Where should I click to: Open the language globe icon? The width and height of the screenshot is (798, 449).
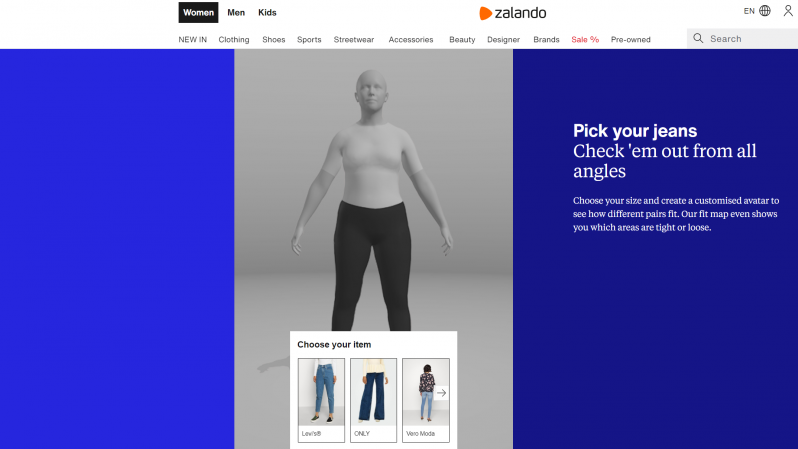[x=764, y=11]
